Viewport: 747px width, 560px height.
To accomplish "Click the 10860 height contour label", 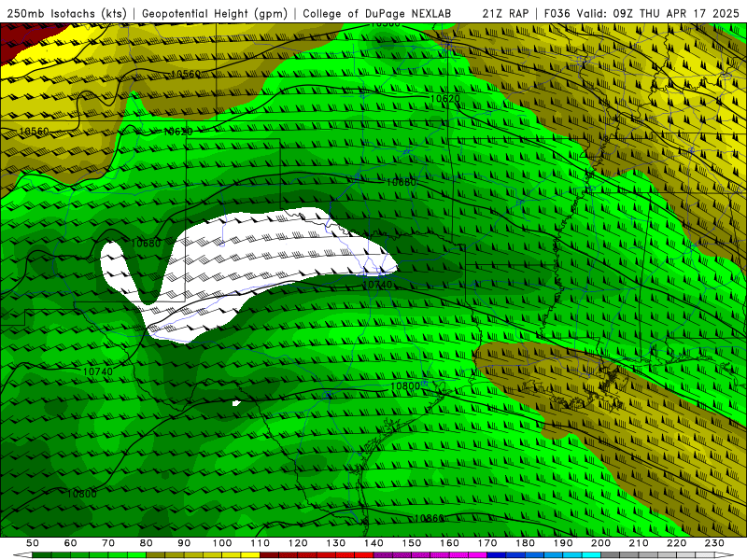I will tap(430, 518).
